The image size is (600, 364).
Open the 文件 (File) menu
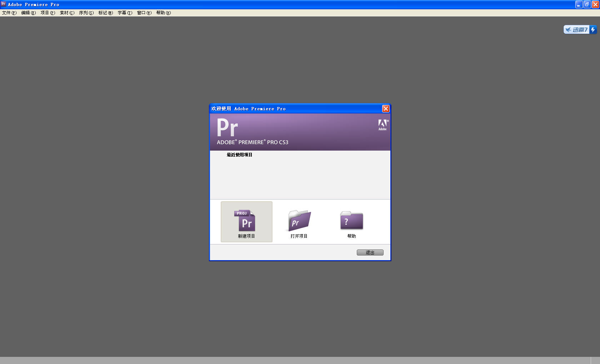pyautogui.click(x=9, y=13)
